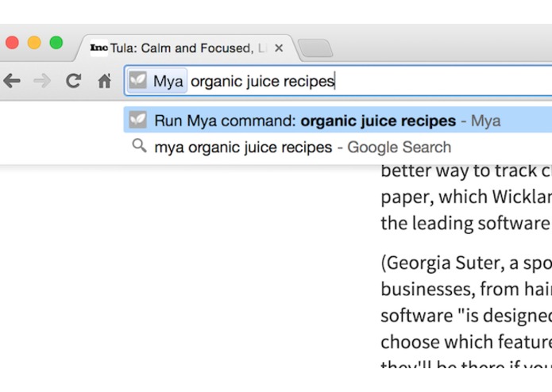Select the Run Mya command suggestion
The width and height of the screenshot is (552, 392).
tap(338, 121)
